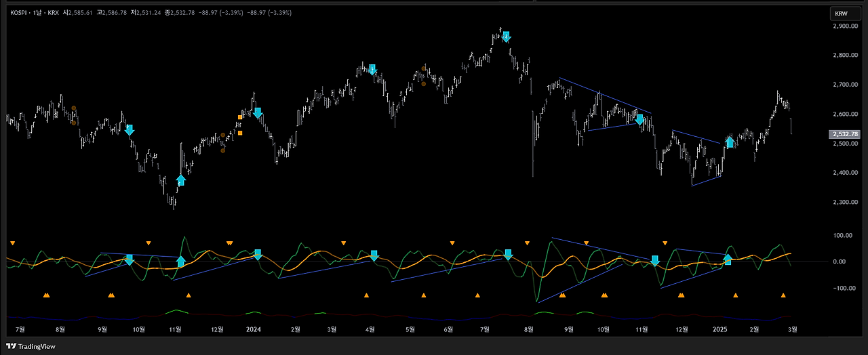
Task: Select the cyan up arrow at the November price low
Action: 180,180
